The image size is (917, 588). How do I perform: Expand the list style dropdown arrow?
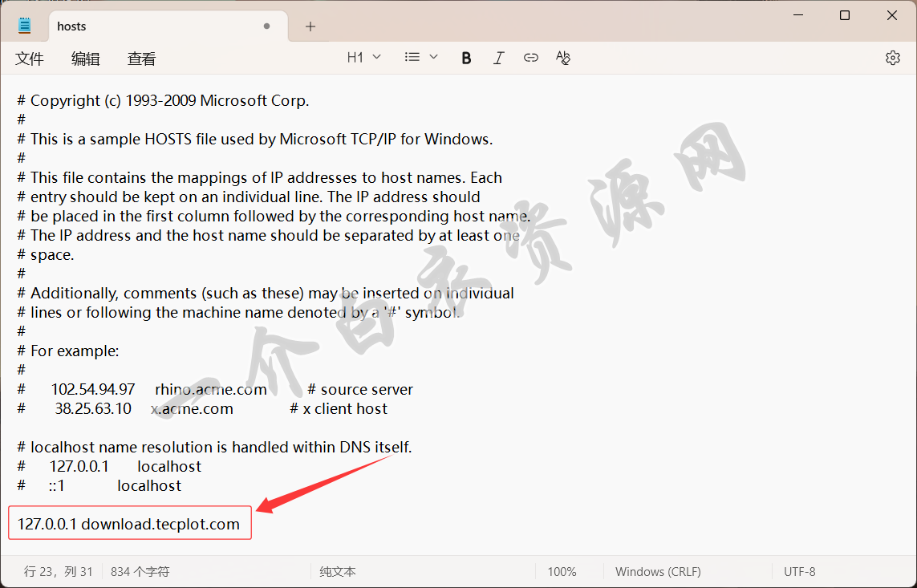(x=433, y=57)
